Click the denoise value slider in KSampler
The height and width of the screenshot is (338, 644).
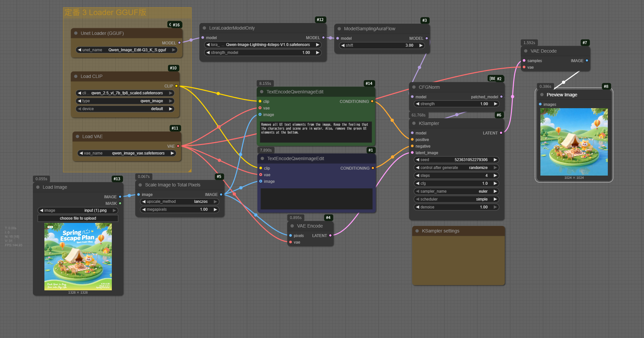click(x=456, y=207)
